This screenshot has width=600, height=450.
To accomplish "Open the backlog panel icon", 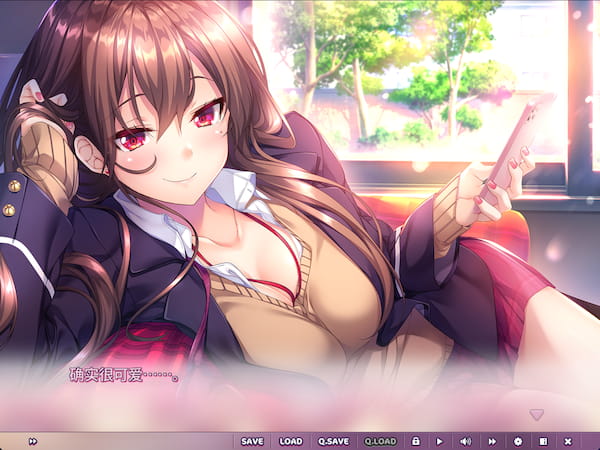I will [x=543, y=442].
